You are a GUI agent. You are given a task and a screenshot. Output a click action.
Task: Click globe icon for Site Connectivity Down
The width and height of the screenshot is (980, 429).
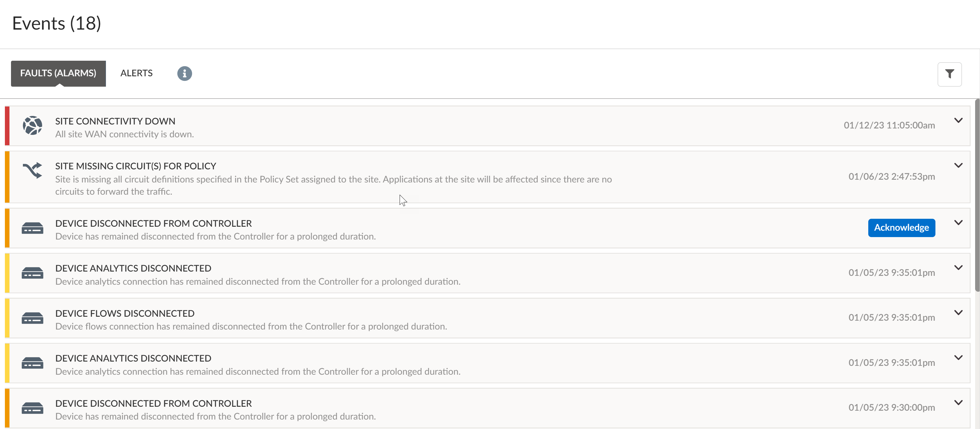[32, 125]
